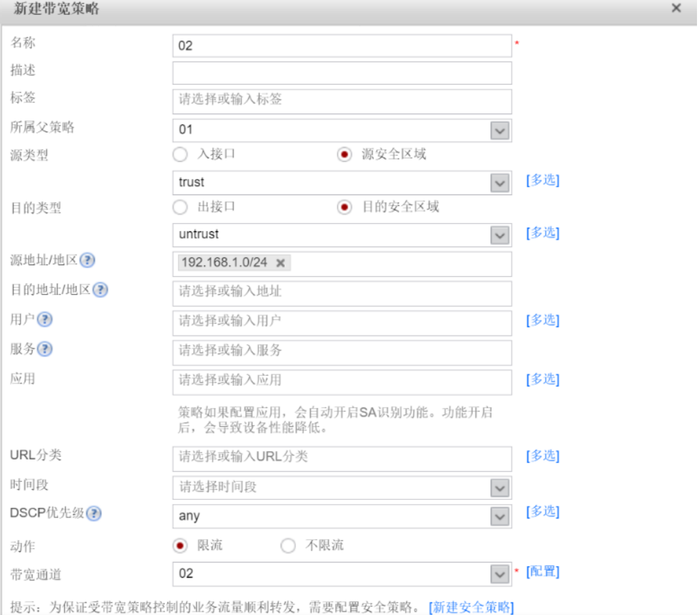
Task: Choose the 不限流 action radio
Action: coord(288,545)
